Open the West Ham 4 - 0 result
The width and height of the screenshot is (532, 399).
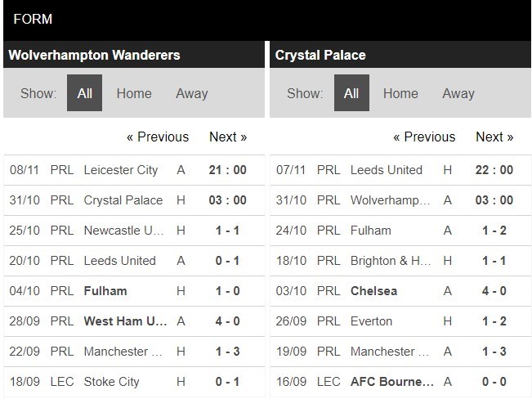click(x=134, y=321)
